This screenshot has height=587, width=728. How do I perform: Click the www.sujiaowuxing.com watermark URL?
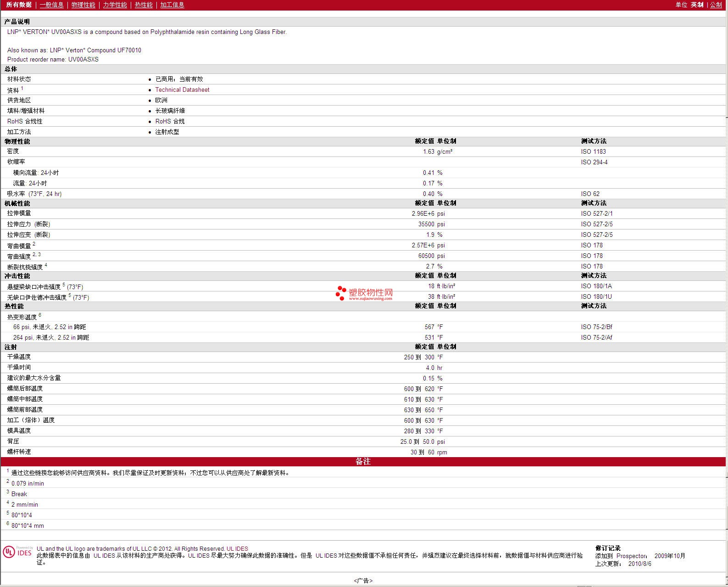[370, 298]
